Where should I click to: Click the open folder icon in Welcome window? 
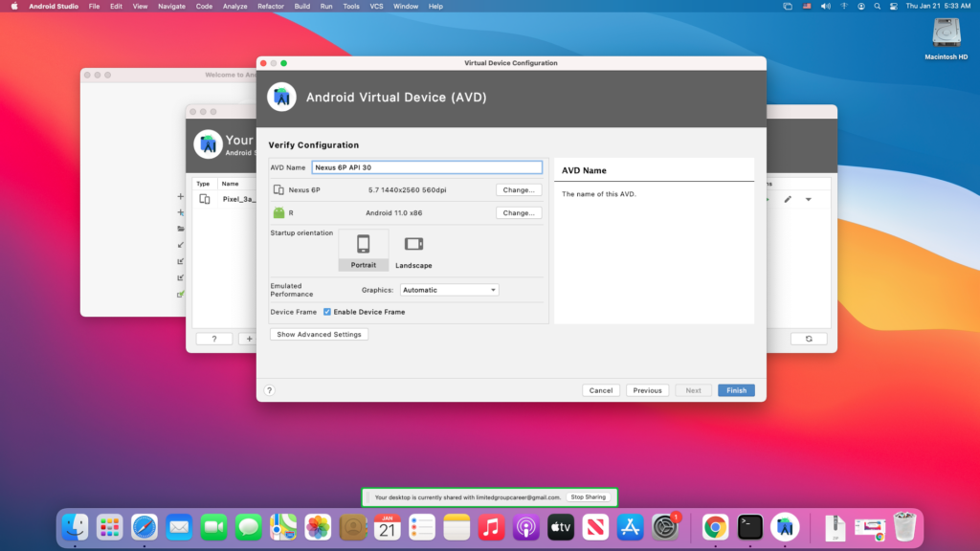181,229
